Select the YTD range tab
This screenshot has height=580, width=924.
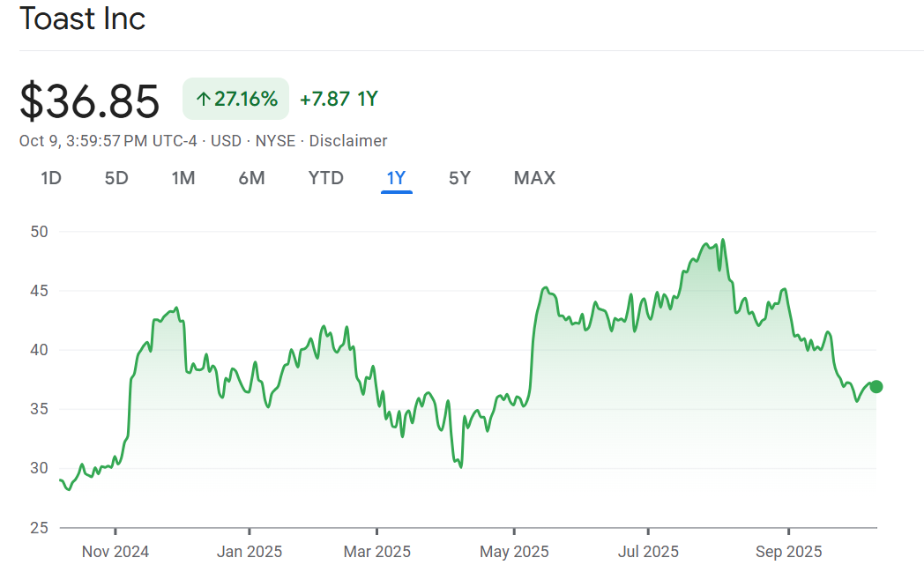click(x=325, y=178)
